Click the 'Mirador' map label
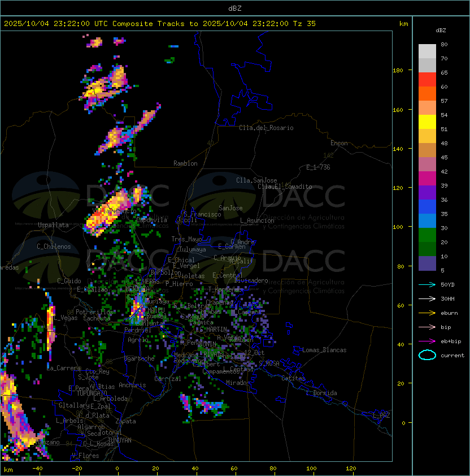Screen dimensions: 470x476 [x=238, y=383]
